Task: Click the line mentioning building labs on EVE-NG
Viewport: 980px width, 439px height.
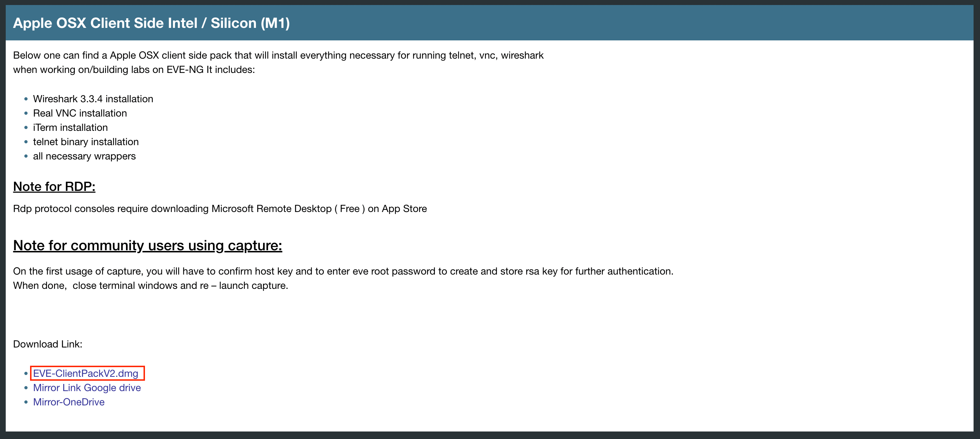Action: point(134,70)
